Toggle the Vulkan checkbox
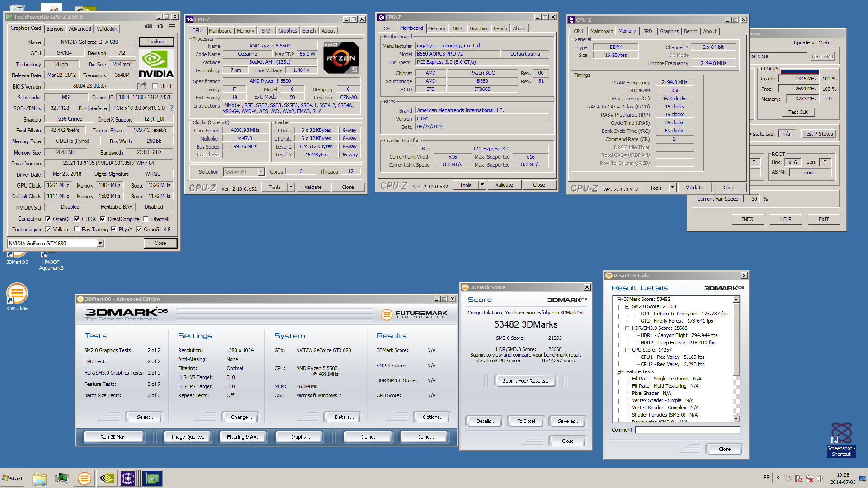Screen dimensions: 868x488 [48, 230]
